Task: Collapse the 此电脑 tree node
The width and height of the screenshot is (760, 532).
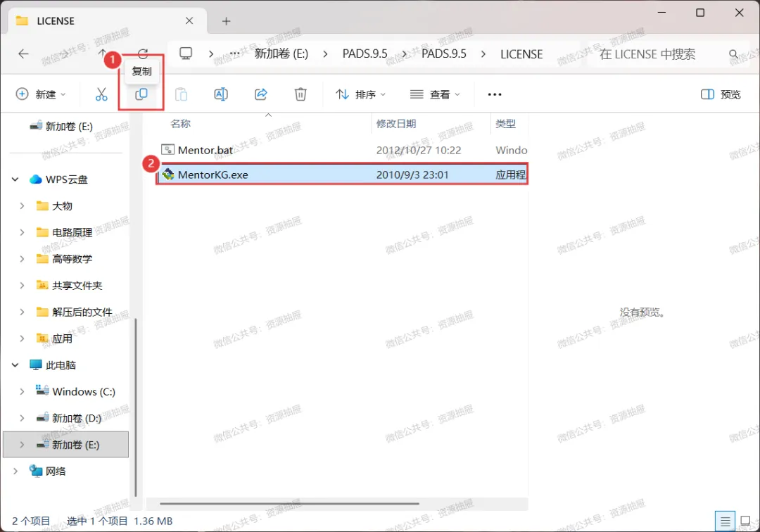Action: tap(15, 365)
